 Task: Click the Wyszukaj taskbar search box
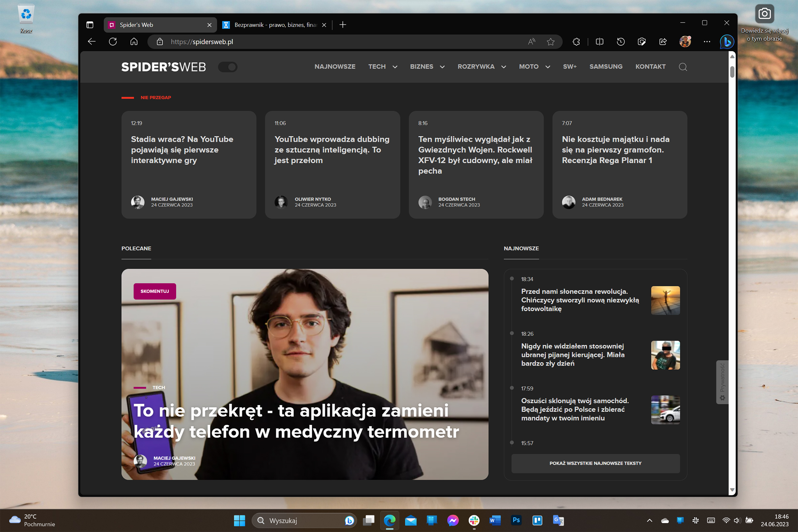pos(304,520)
